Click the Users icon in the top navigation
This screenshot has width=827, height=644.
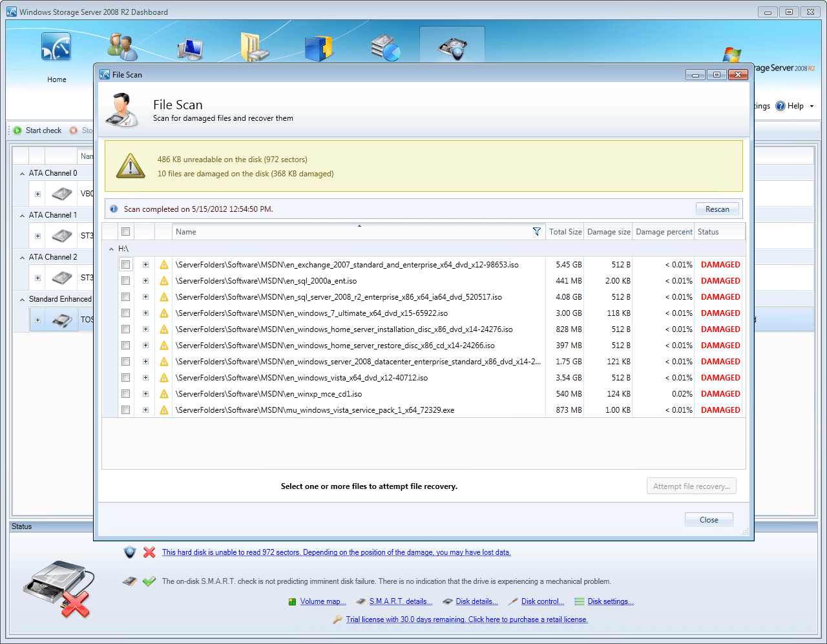point(122,46)
